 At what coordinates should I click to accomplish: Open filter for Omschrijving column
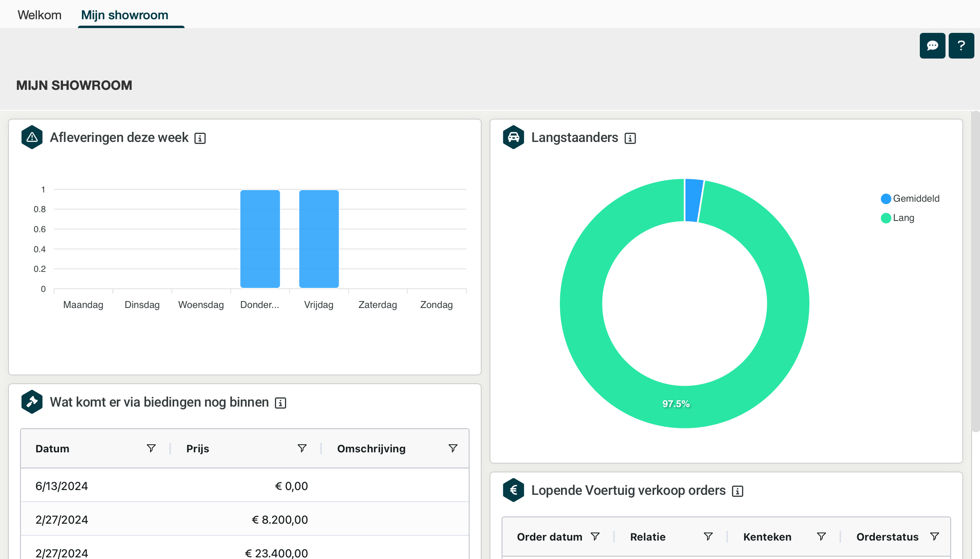tap(453, 448)
